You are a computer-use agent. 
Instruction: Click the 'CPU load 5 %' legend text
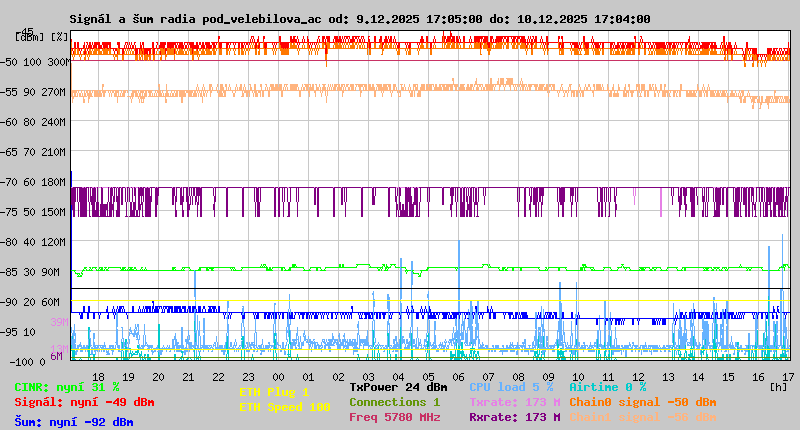point(511,387)
